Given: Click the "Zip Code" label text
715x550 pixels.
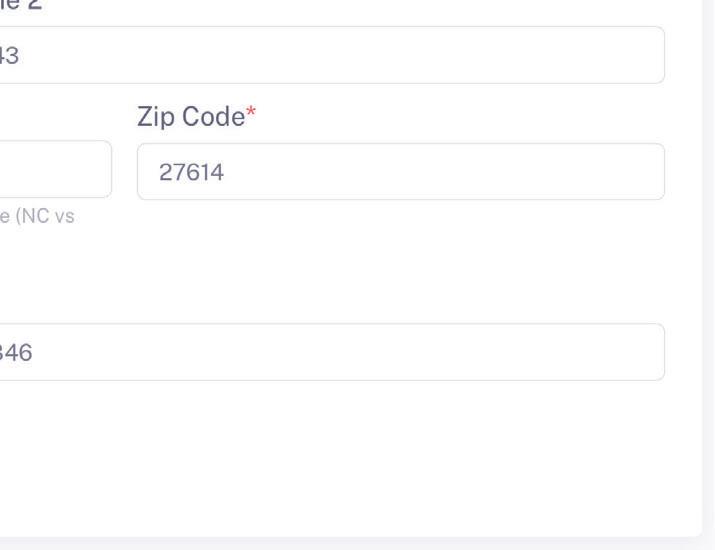Looking at the screenshot, I should 191,117.
